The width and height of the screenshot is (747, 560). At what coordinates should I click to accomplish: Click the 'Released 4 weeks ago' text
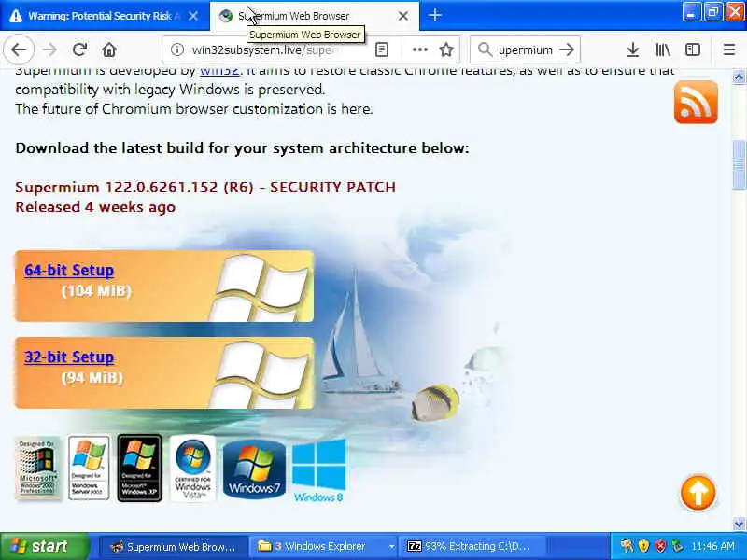95,207
